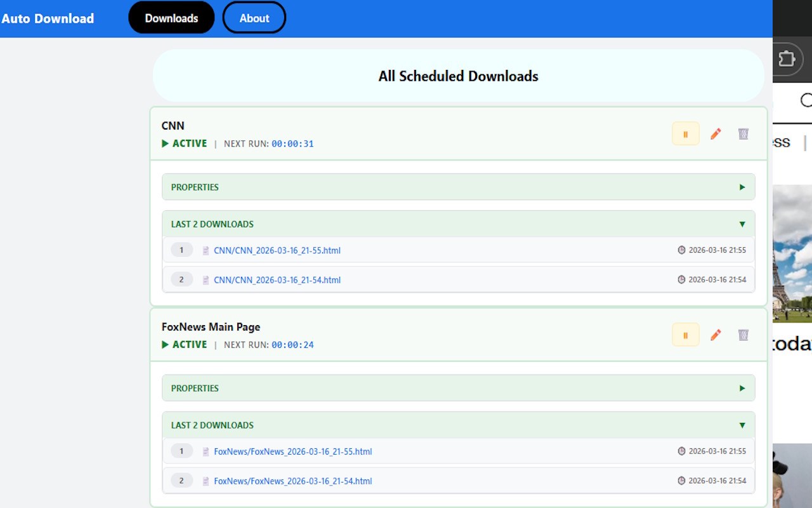812x508 pixels.
Task: Click the CNN timestamp 2026-03-16 21:55
Action: [717, 250]
